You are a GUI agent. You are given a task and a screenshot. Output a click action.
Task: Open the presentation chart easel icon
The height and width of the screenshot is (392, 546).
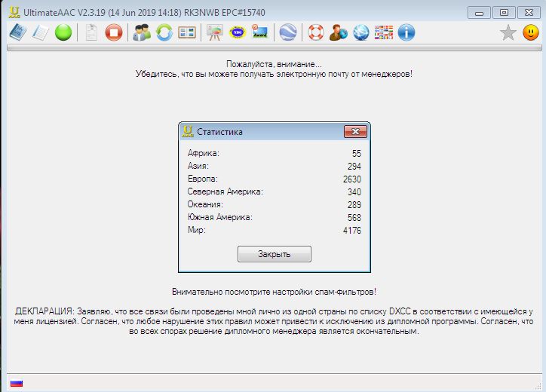pos(215,32)
